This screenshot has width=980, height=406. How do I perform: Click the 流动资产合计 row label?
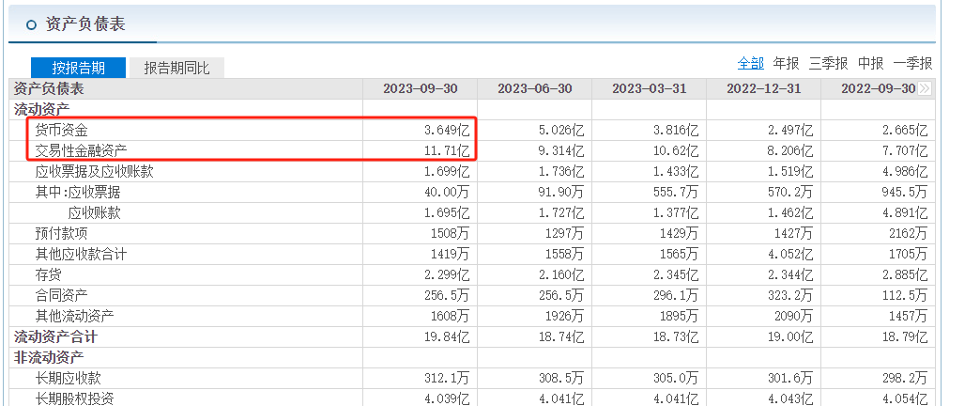(x=55, y=336)
